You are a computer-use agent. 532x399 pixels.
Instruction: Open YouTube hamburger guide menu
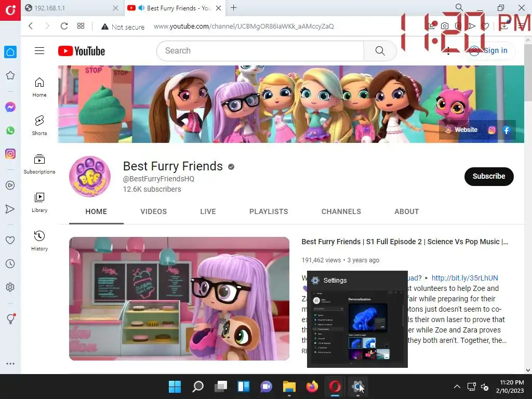(x=39, y=50)
